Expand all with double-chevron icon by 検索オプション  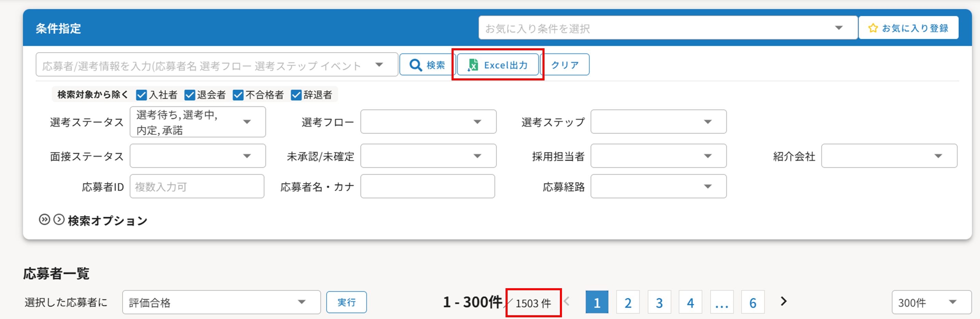44,219
